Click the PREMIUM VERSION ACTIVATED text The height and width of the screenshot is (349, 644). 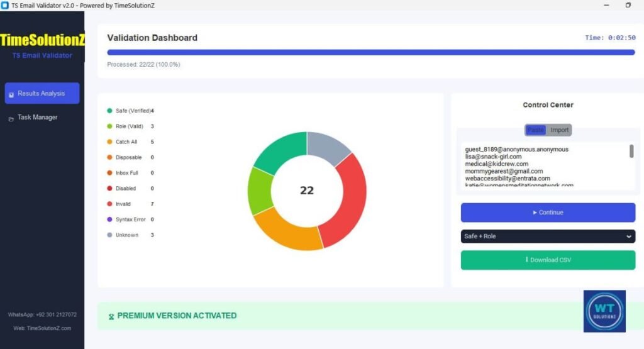pyautogui.click(x=177, y=315)
